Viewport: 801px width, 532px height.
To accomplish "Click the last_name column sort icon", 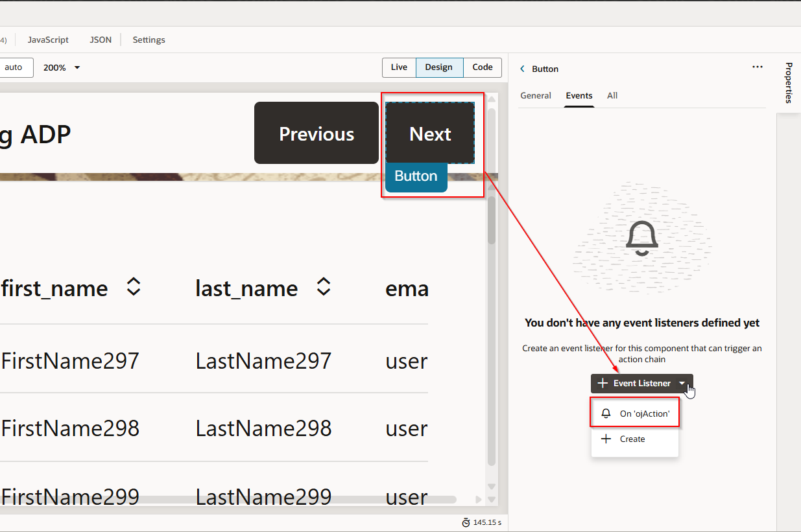I will tap(324, 287).
